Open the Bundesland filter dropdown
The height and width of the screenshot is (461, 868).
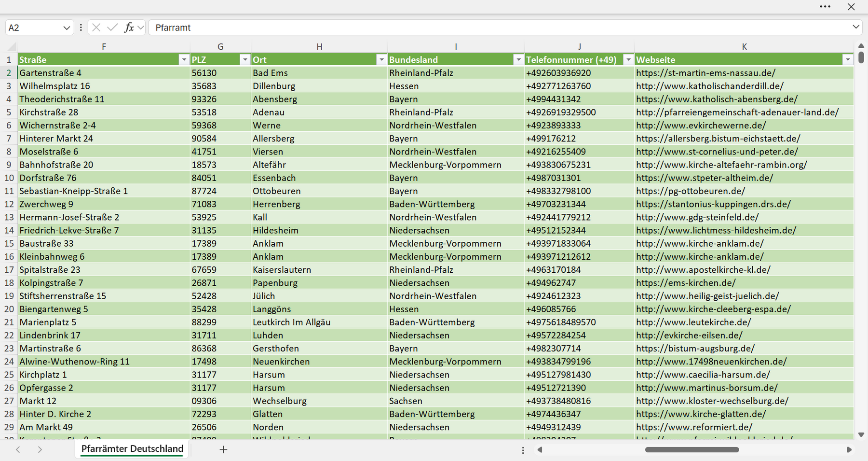coord(518,59)
